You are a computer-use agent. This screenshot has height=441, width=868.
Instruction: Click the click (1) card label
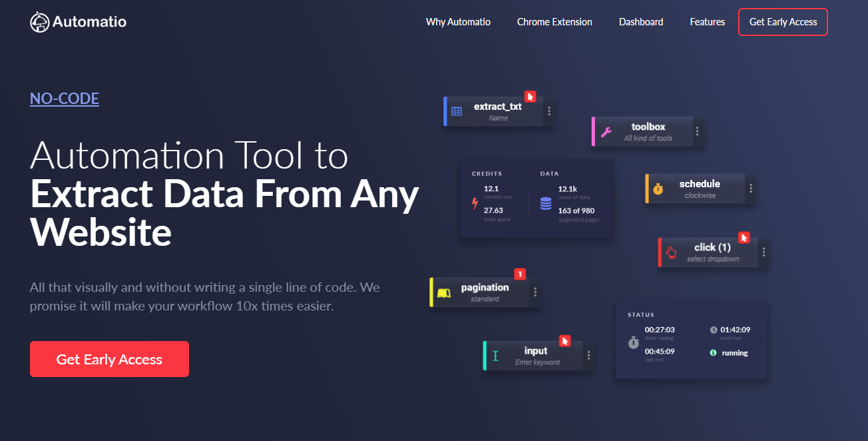[712, 247]
